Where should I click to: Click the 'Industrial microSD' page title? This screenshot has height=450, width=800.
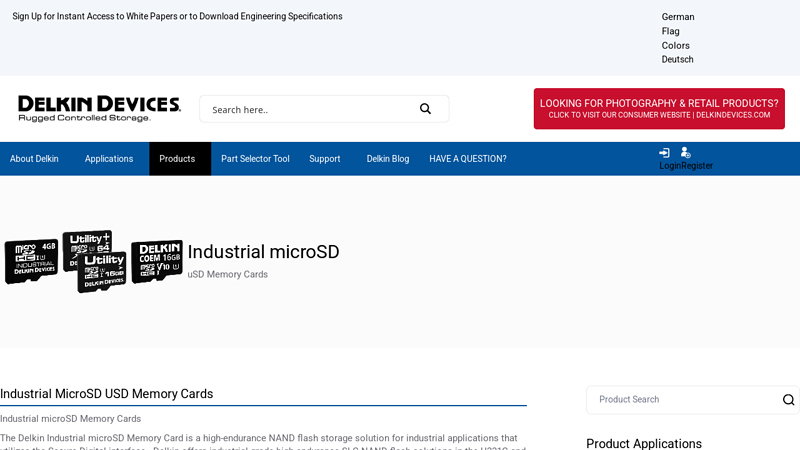(263, 252)
